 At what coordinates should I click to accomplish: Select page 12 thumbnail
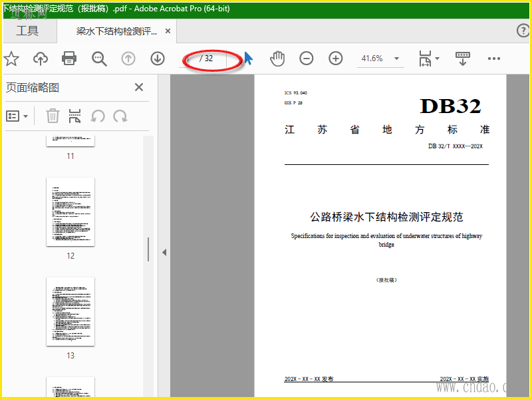70,211
